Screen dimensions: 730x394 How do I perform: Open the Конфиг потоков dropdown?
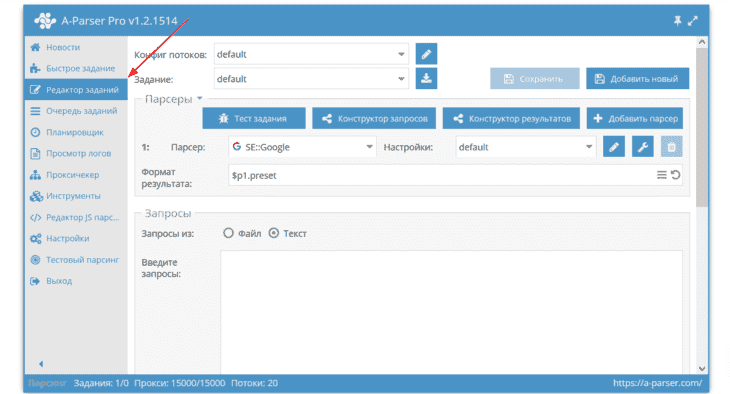click(311, 54)
